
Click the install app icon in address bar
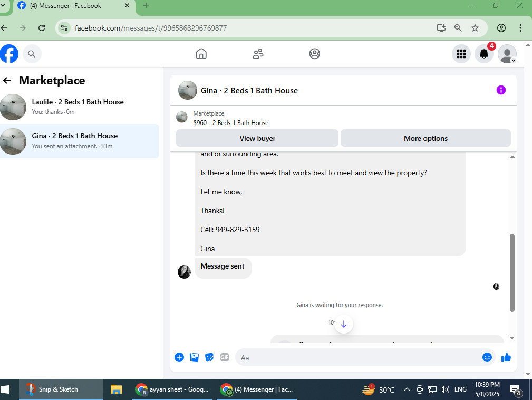(441, 28)
